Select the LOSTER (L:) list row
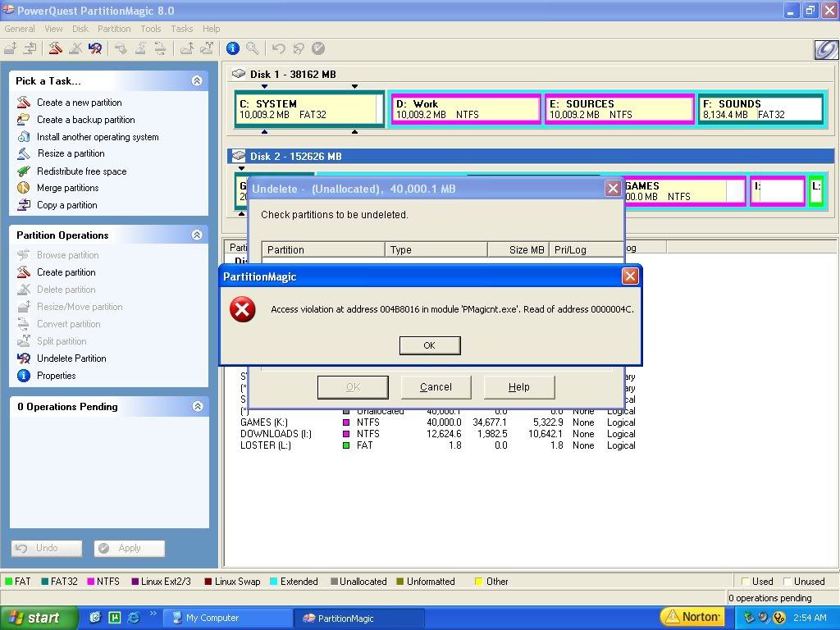 438,445
